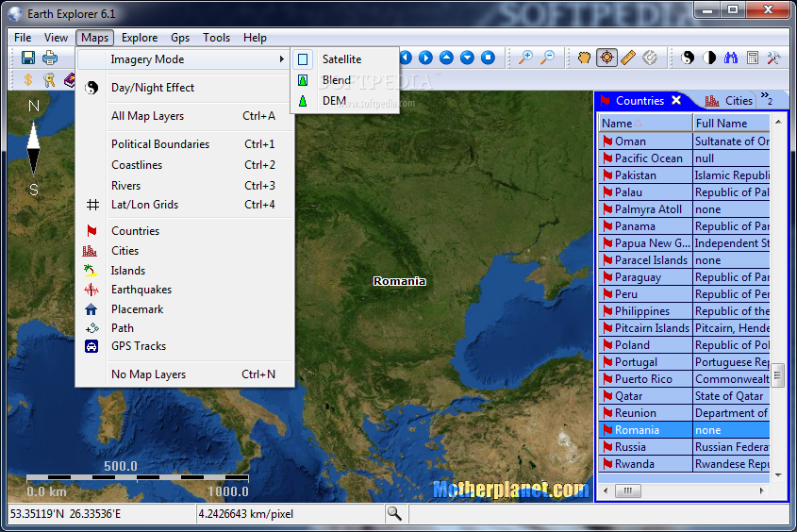Select Path menu entry
797x532 pixels.
pos(184,328)
